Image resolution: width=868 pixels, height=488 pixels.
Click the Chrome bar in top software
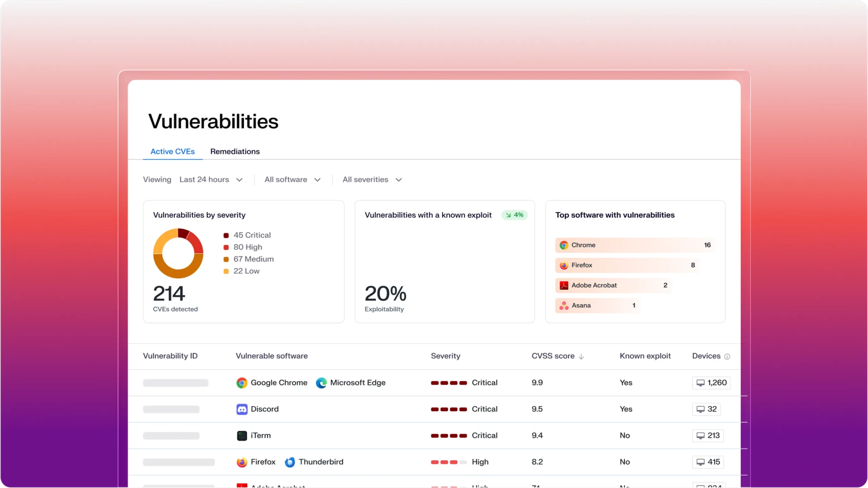(635, 245)
